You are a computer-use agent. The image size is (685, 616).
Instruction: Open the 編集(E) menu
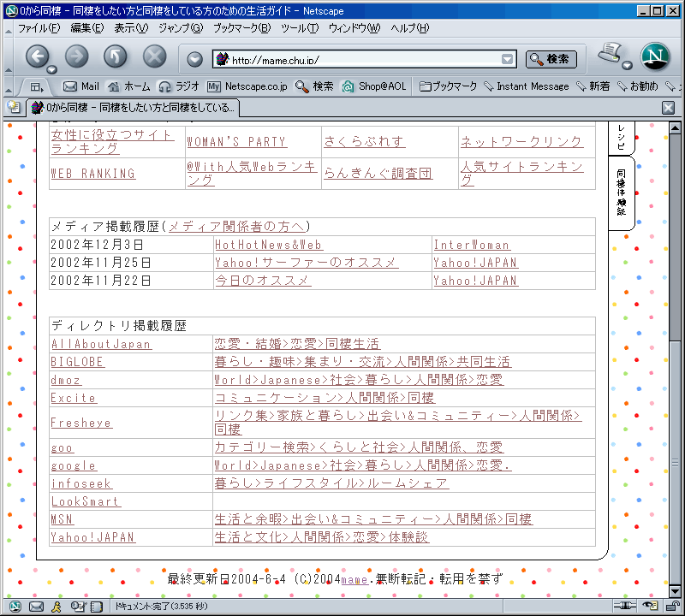(87, 28)
